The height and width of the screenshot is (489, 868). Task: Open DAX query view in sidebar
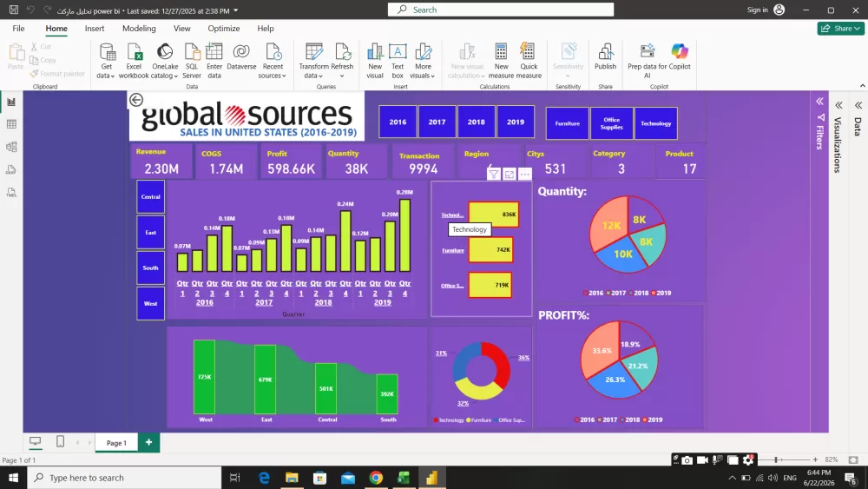pos(11,170)
